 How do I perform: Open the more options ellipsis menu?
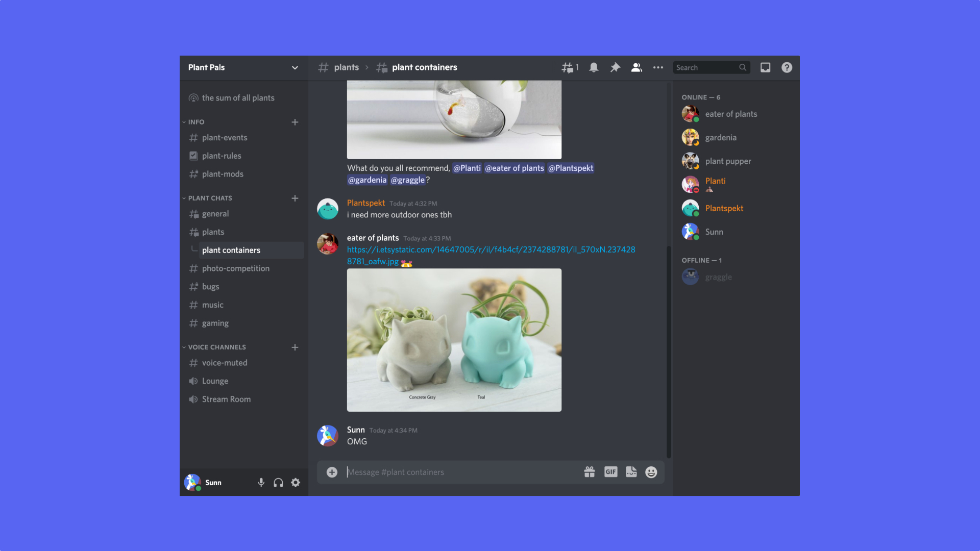657,67
